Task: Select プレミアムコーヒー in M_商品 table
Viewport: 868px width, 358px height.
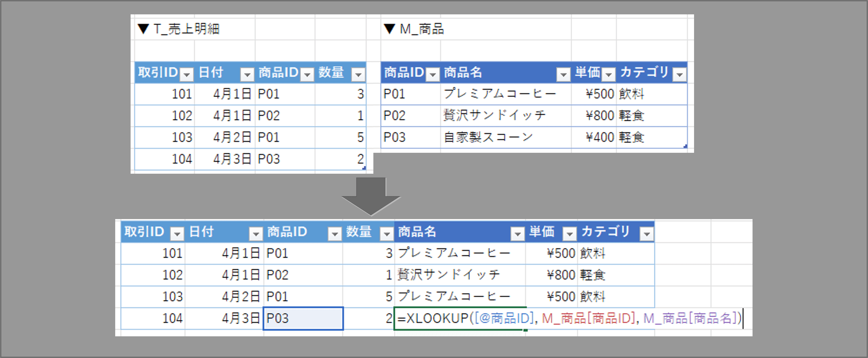Action: click(x=506, y=94)
